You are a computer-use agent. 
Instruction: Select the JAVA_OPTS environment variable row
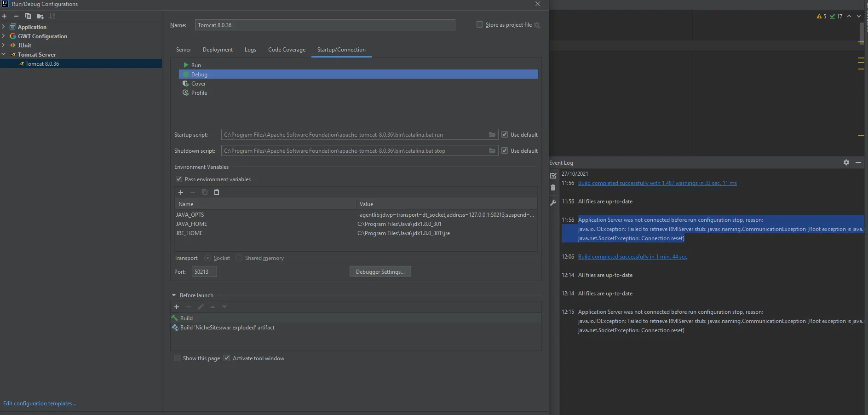tap(356, 215)
